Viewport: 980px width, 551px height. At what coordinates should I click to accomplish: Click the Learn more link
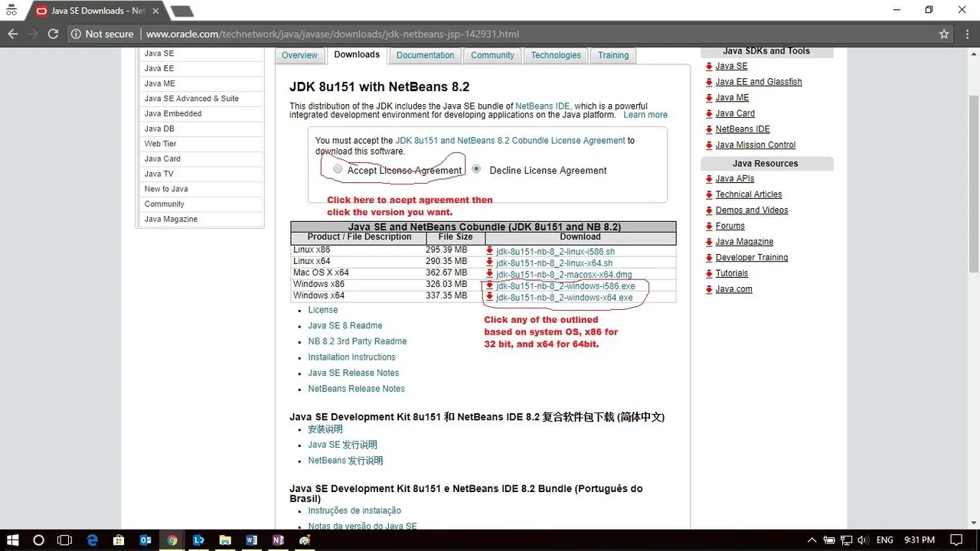pos(645,115)
